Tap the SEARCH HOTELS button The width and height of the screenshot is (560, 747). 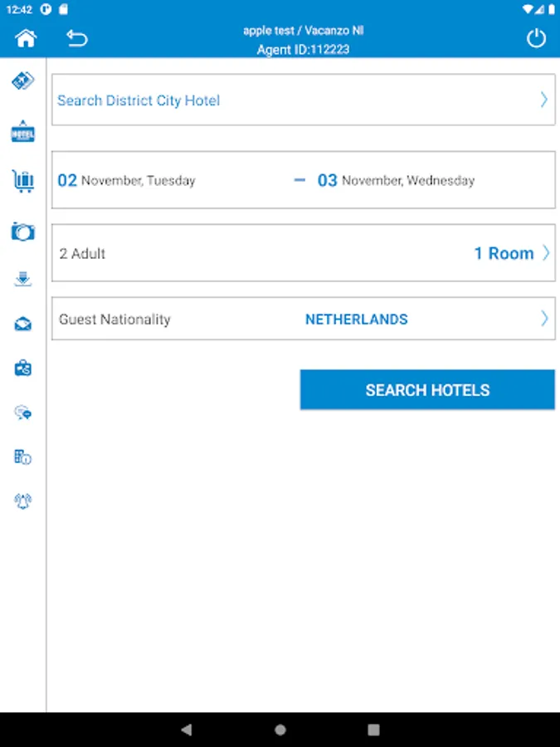427,390
